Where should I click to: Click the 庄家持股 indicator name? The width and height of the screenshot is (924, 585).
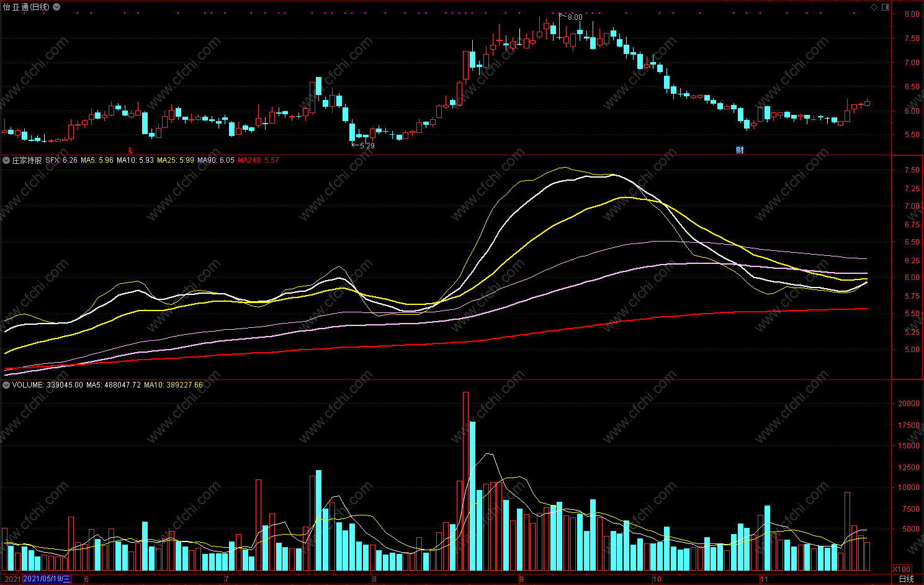coord(27,160)
